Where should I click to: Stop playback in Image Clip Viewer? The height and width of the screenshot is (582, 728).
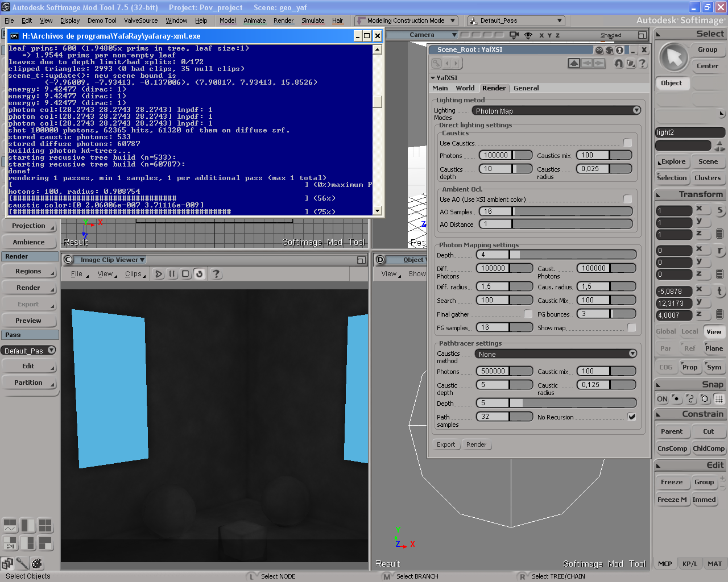[185, 274]
